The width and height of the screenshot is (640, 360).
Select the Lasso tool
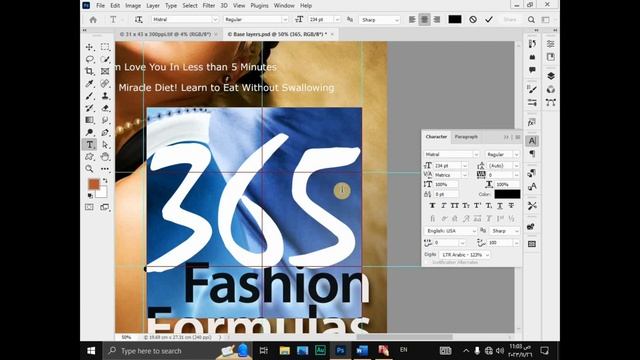point(89,59)
